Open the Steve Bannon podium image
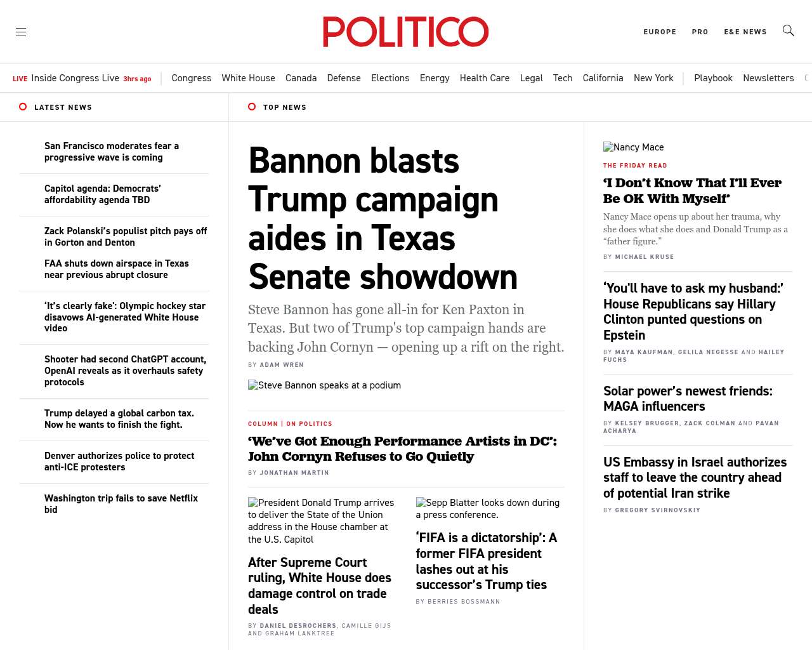 (x=324, y=385)
